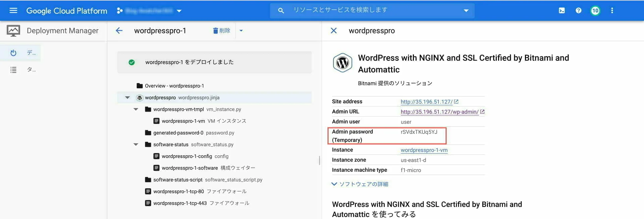644x219 pixels.
Task: Collapse the software-status tree node
Action: tap(136, 145)
